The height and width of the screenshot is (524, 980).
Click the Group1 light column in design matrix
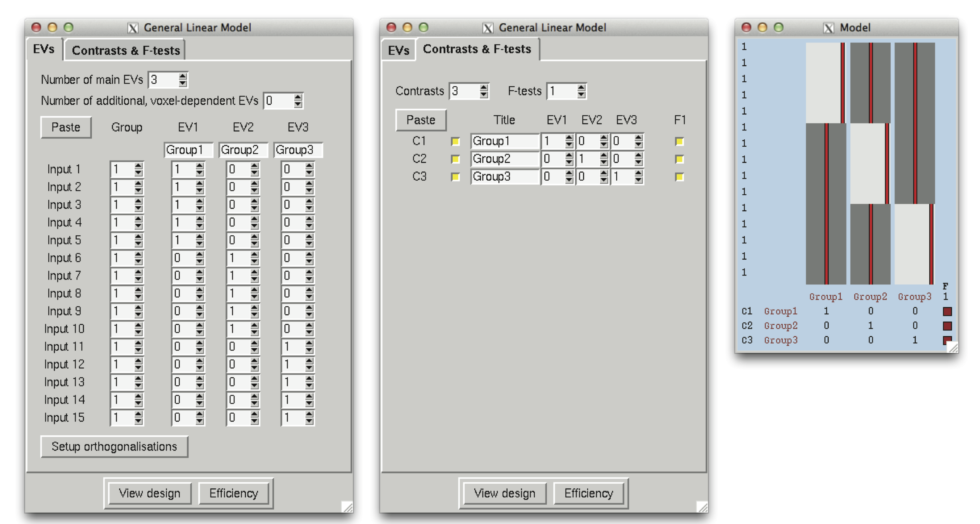(x=823, y=83)
